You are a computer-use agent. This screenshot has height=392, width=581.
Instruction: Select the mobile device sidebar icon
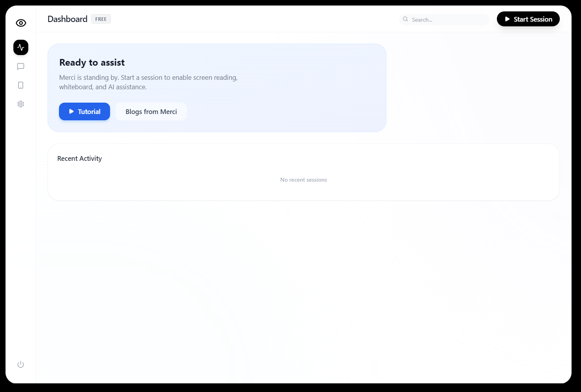[x=21, y=85]
